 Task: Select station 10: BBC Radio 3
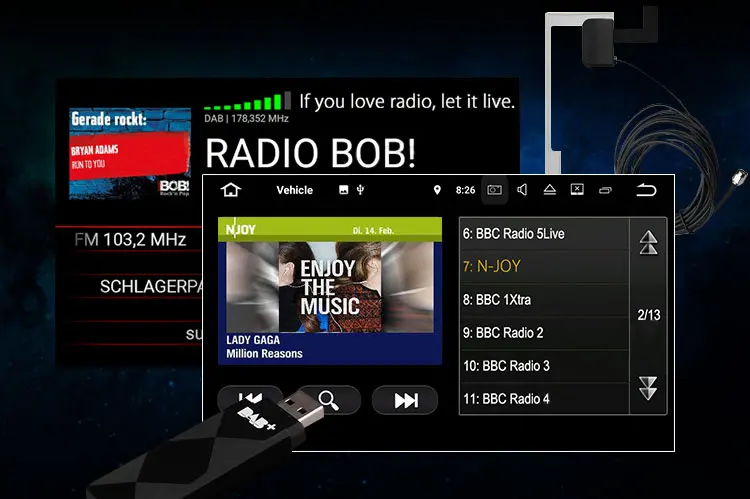[x=544, y=366]
